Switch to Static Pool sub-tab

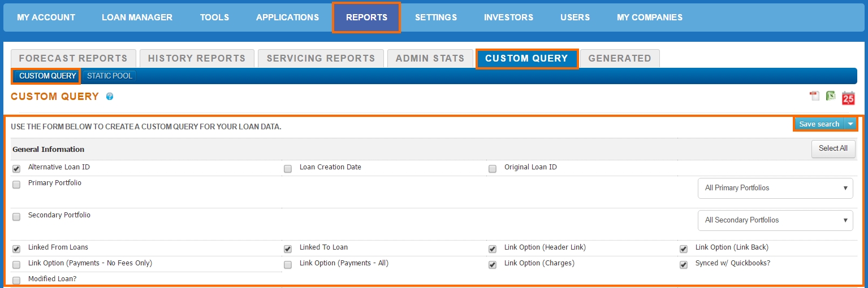coord(110,76)
